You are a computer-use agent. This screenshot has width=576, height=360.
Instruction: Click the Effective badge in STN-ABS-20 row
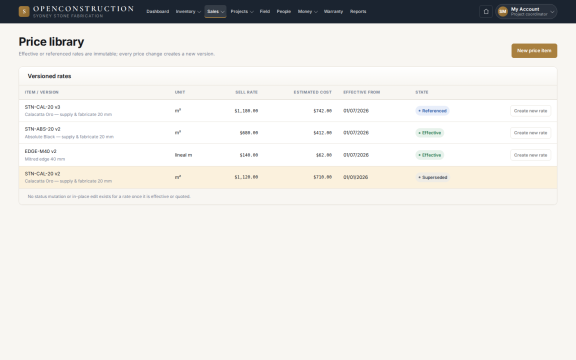click(x=429, y=133)
